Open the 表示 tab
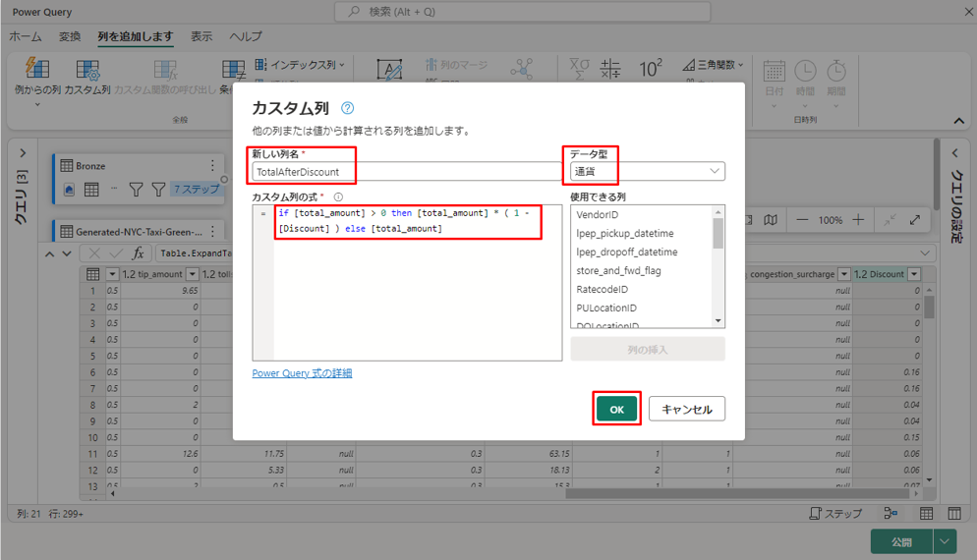This screenshot has width=977, height=560. click(x=201, y=36)
